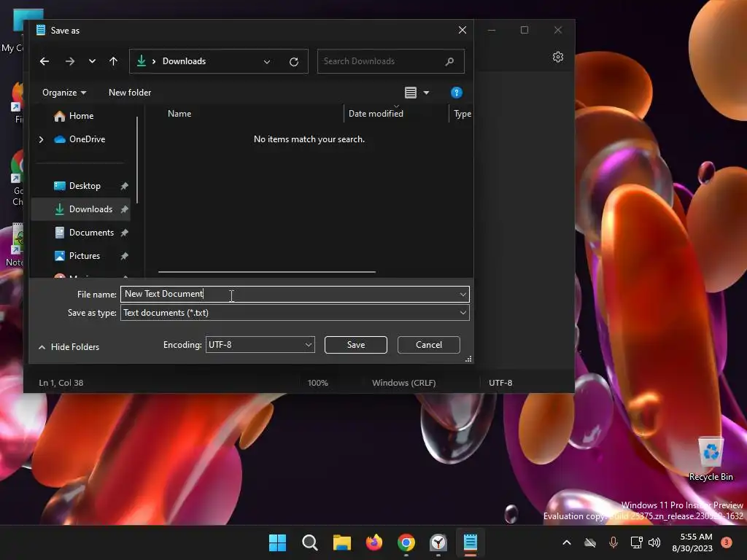Open the Desktop quick access folder
The image size is (747, 560).
85,186
